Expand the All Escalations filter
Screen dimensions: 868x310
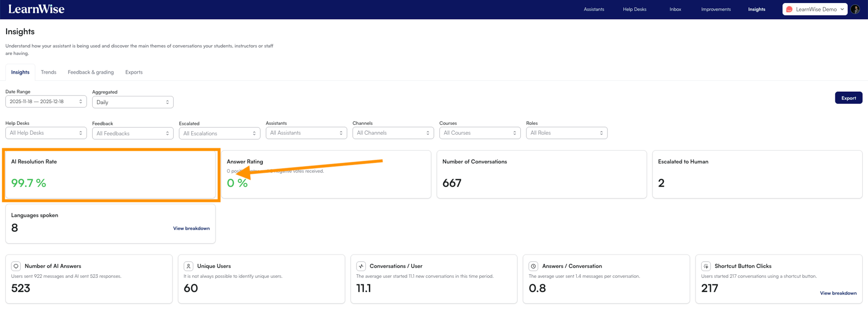(x=220, y=133)
